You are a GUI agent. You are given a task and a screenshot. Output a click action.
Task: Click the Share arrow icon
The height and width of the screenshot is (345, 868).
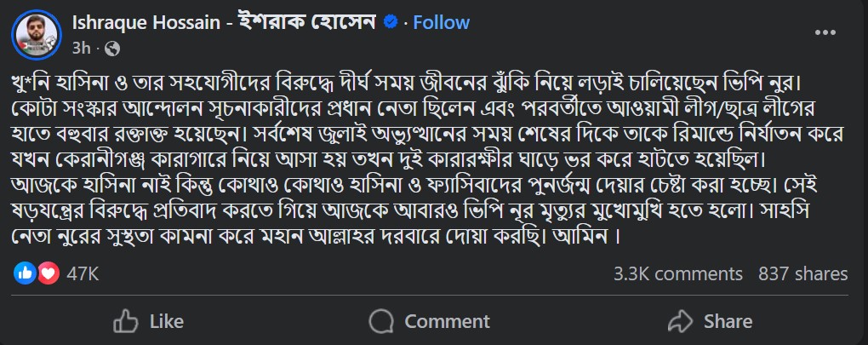click(x=681, y=321)
